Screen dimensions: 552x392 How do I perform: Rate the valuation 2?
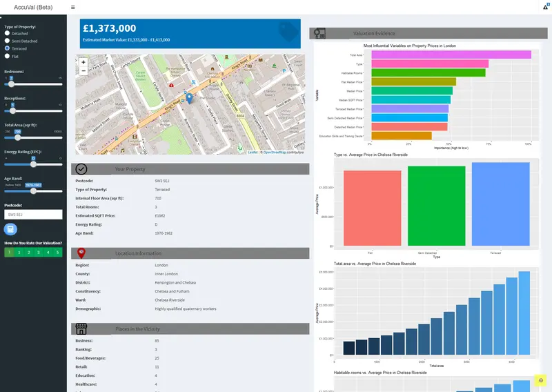(29, 252)
